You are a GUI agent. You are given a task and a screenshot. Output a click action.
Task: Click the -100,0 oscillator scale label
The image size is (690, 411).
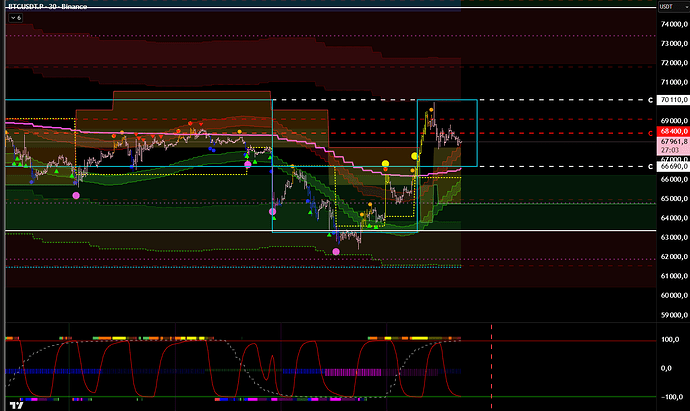pyautogui.click(x=670, y=396)
